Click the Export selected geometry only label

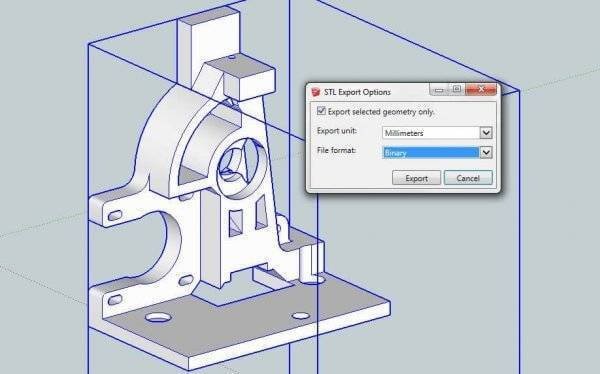381,112
